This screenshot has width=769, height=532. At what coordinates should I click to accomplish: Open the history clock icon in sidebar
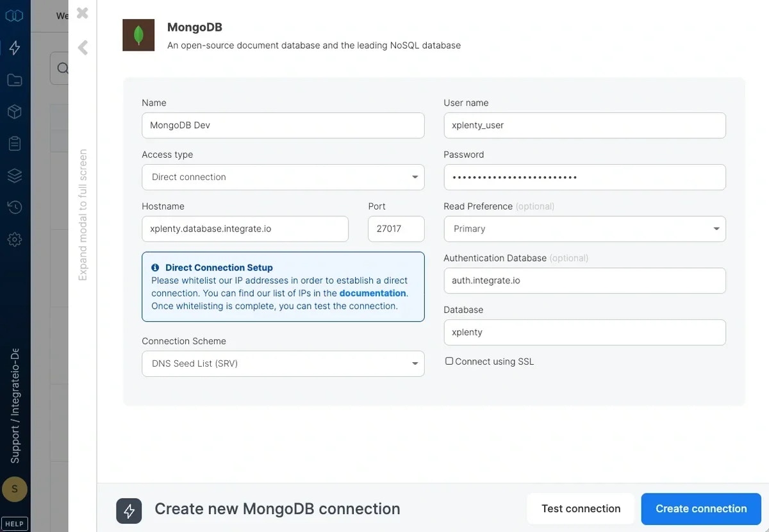pyautogui.click(x=14, y=206)
